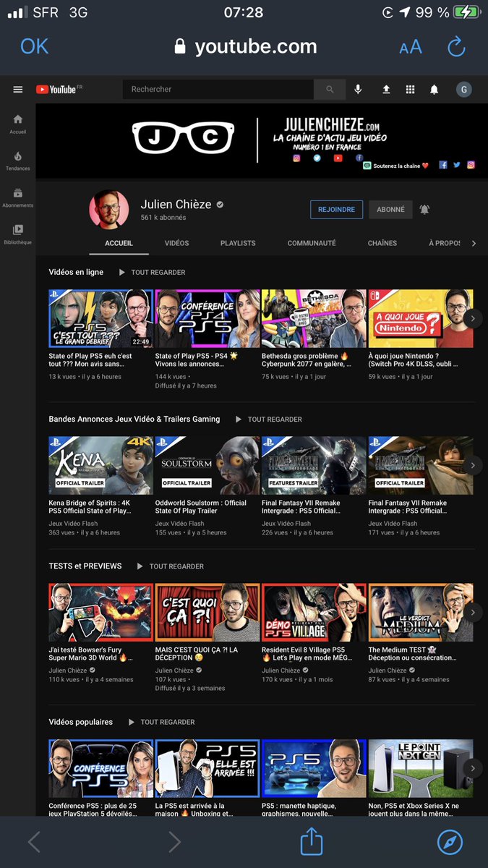Viewport: 488px width, 868px height.
Task: Tap Safari reload page icon
Action: [456, 48]
